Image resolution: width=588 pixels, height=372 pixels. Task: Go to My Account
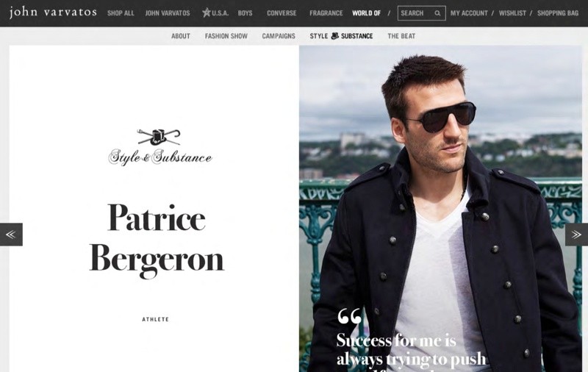tap(469, 13)
